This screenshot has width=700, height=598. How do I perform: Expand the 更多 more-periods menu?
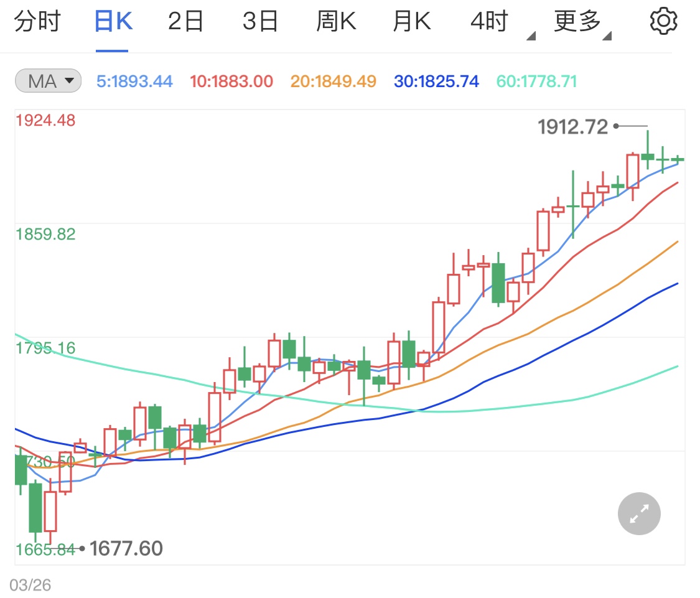pyautogui.click(x=582, y=23)
